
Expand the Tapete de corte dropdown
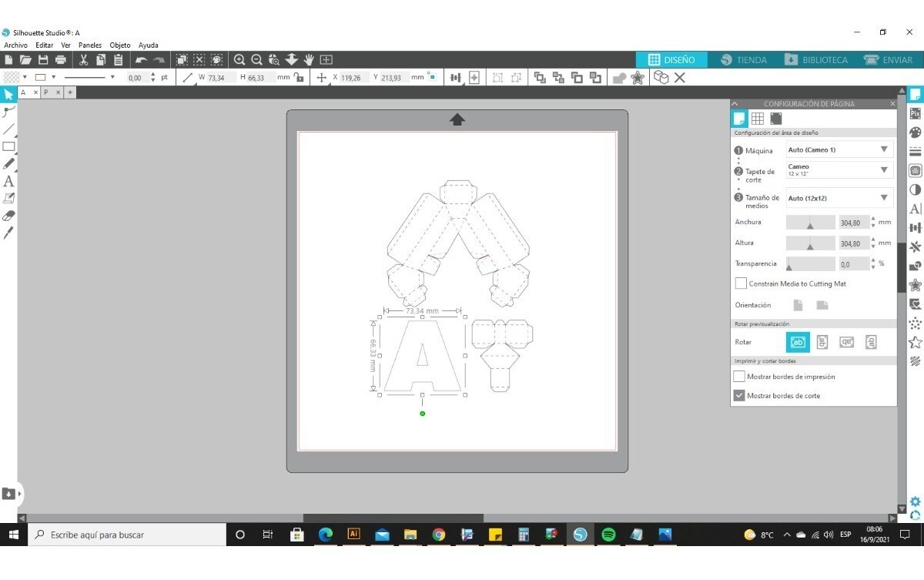pyautogui.click(x=839, y=170)
